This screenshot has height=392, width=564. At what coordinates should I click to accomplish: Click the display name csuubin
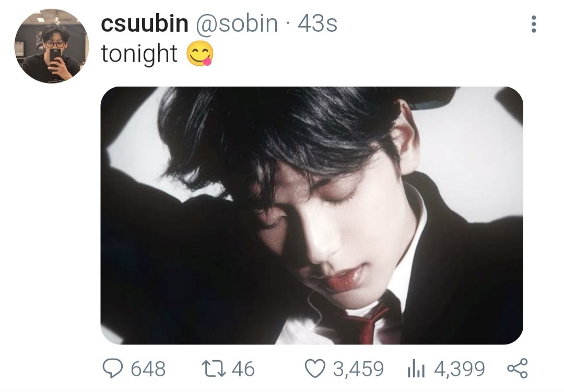pos(144,24)
